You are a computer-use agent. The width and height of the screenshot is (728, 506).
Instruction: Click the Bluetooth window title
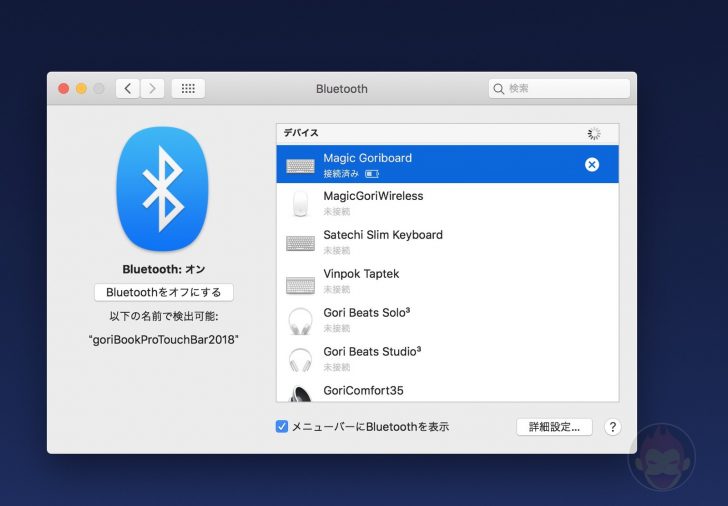click(x=342, y=89)
